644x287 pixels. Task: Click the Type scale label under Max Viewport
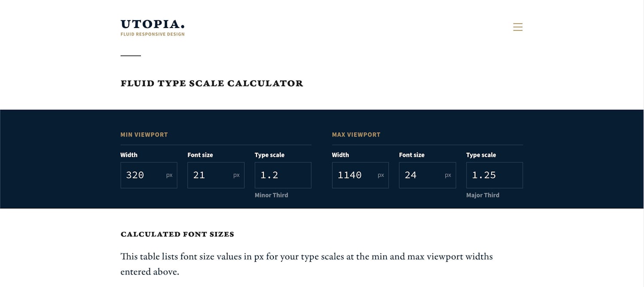pyautogui.click(x=481, y=155)
